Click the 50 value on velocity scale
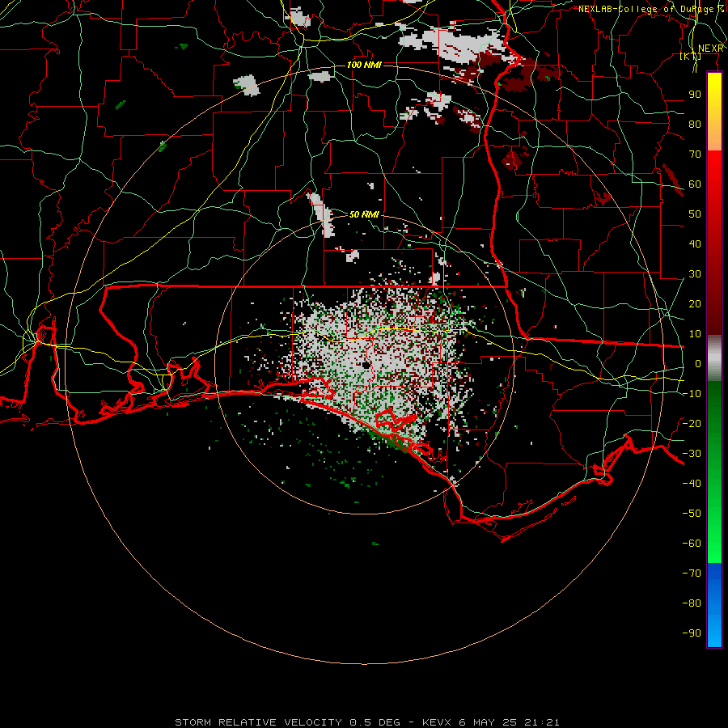The height and width of the screenshot is (728, 728). pos(695,214)
